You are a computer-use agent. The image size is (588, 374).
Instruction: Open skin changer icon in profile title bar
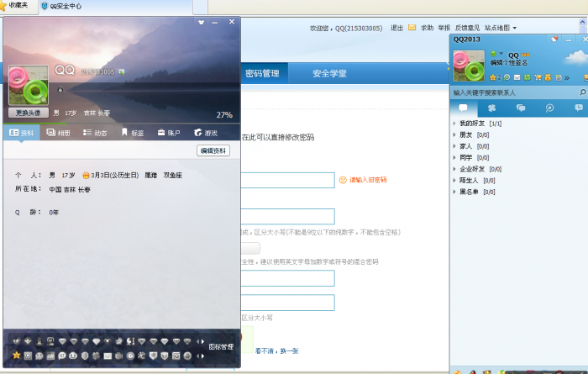click(202, 22)
